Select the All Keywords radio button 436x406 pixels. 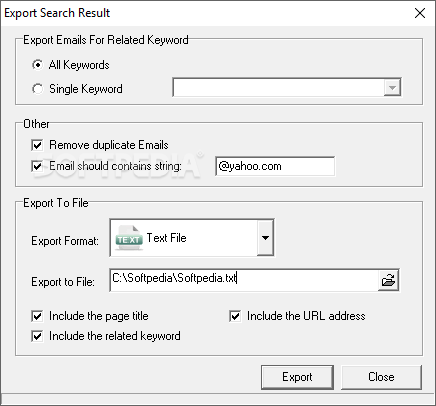[37, 65]
